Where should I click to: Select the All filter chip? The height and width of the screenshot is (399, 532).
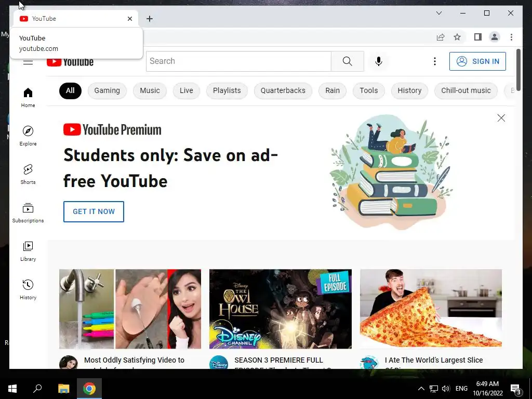(x=70, y=90)
